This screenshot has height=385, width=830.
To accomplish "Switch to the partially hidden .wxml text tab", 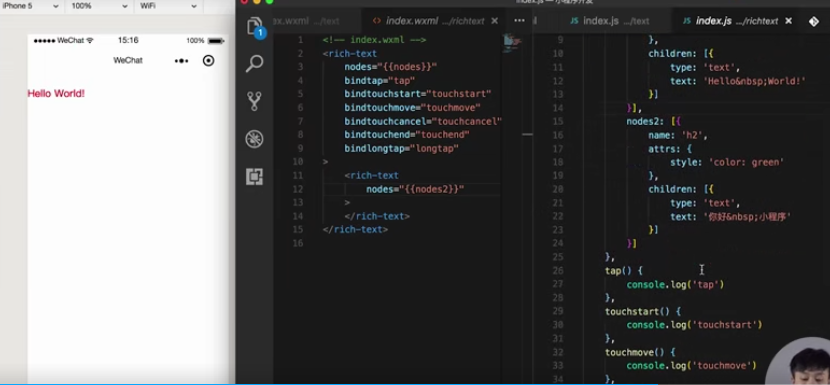I will click(x=307, y=21).
